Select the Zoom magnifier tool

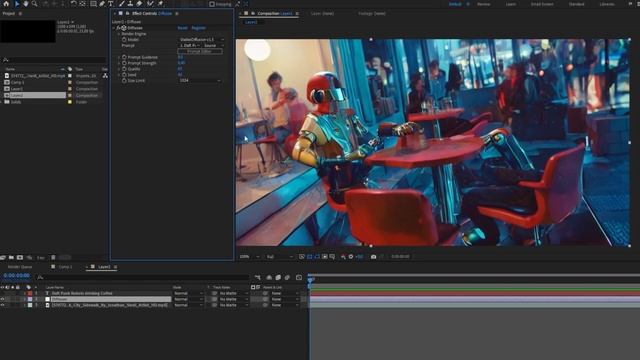(35, 4)
